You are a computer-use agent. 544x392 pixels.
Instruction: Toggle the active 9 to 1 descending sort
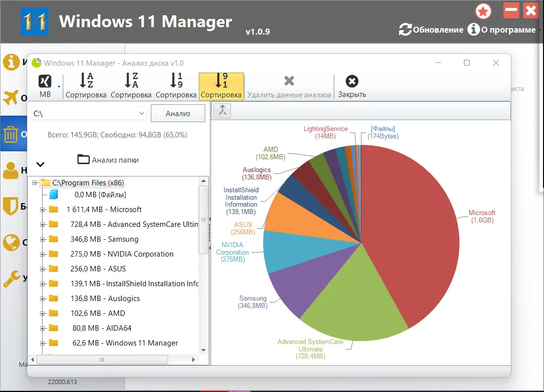click(x=222, y=86)
